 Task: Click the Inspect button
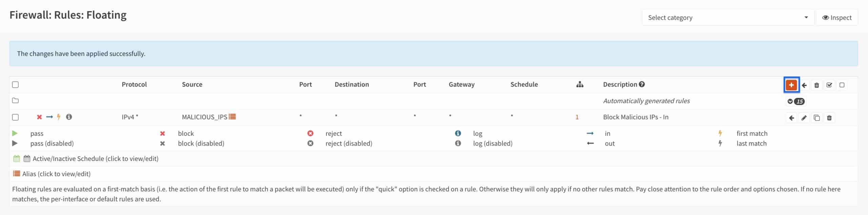click(836, 17)
